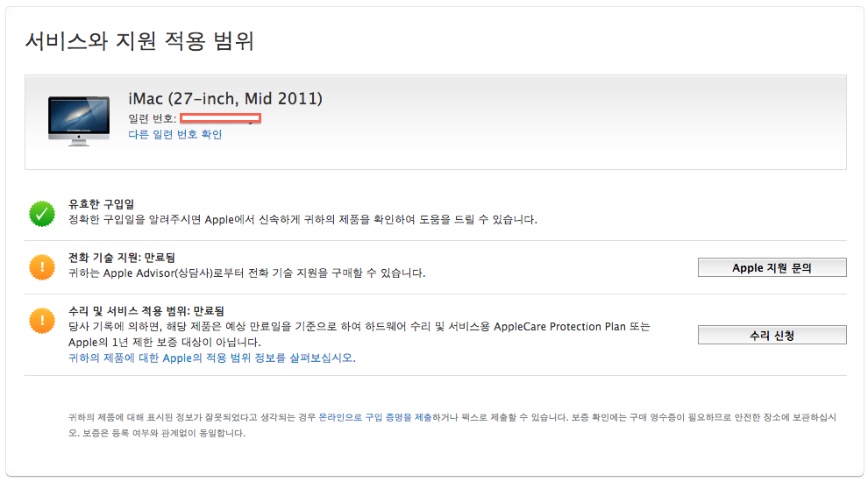Click the green checkmark icon for valid purchase date
The width and height of the screenshot is (868, 482).
pos(41,213)
